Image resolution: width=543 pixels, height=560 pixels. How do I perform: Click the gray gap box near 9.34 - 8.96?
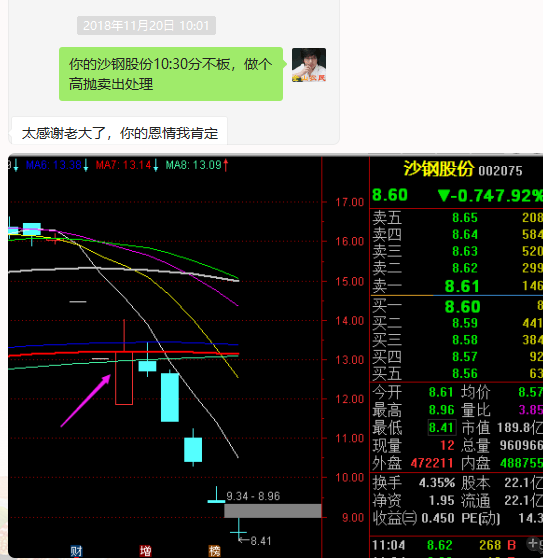[273, 511]
